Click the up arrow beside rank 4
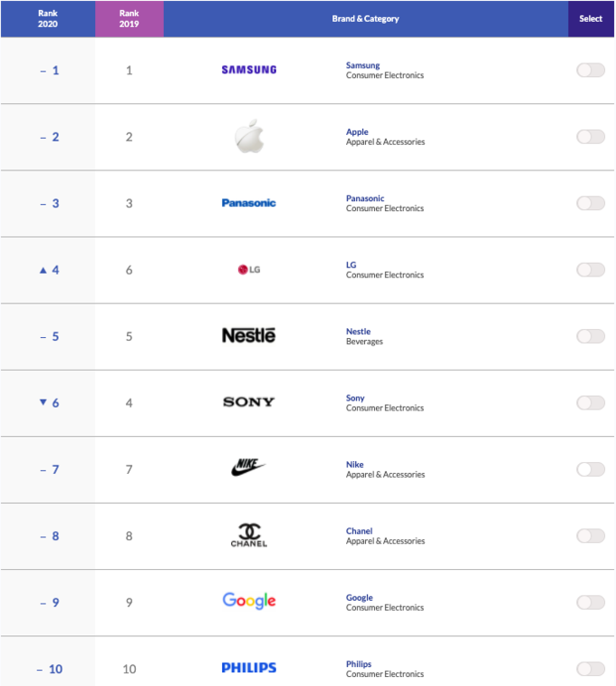Image resolution: width=616 pixels, height=686 pixels. tap(43, 270)
